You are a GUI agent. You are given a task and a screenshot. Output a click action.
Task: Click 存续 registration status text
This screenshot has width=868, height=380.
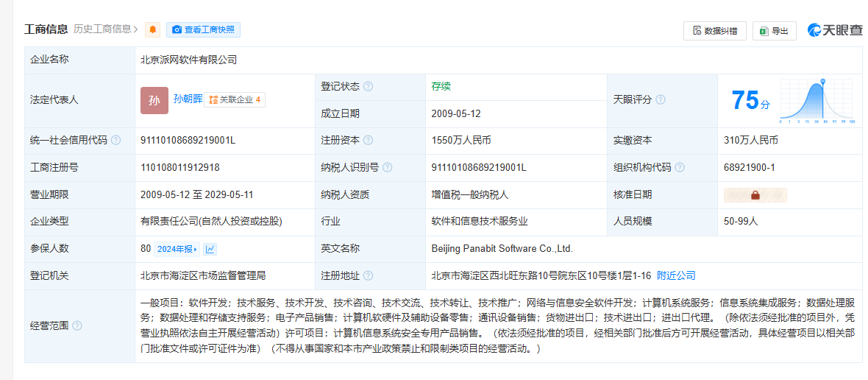[x=441, y=87]
